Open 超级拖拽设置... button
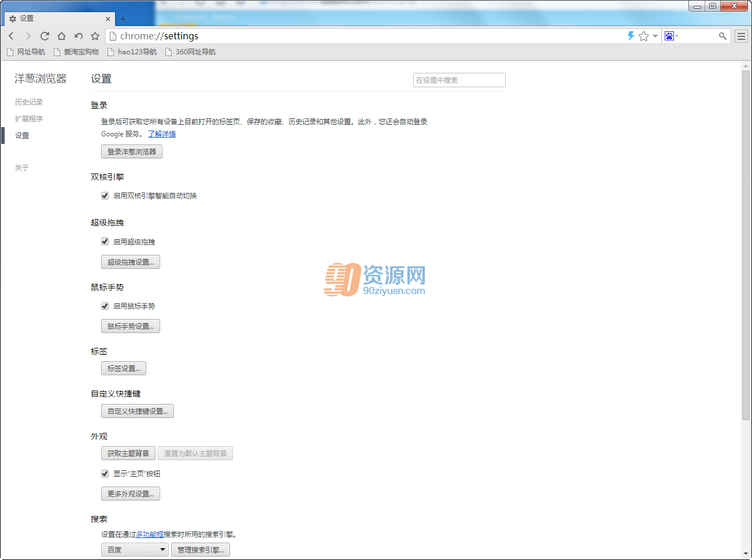This screenshot has width=752, height=560. coord(131,262)
